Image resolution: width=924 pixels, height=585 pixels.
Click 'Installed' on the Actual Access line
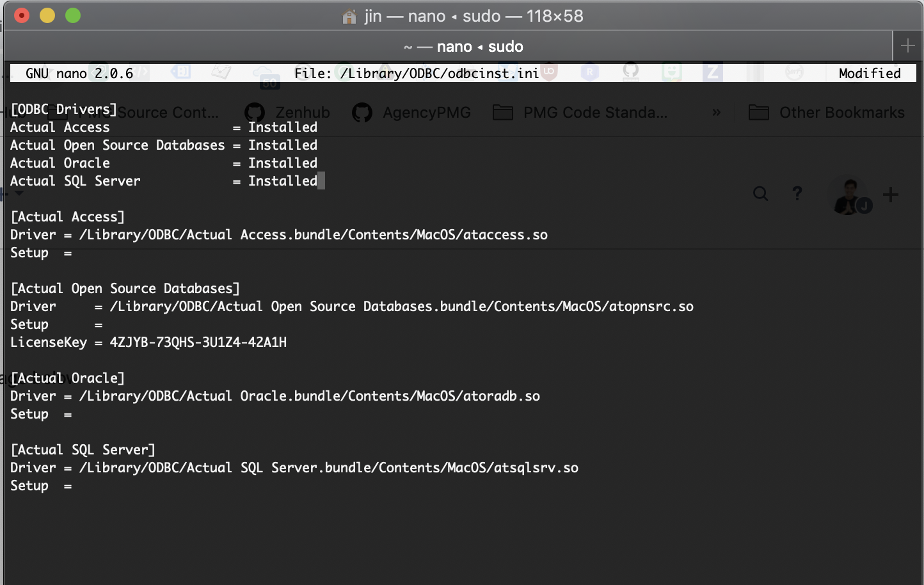283,127
